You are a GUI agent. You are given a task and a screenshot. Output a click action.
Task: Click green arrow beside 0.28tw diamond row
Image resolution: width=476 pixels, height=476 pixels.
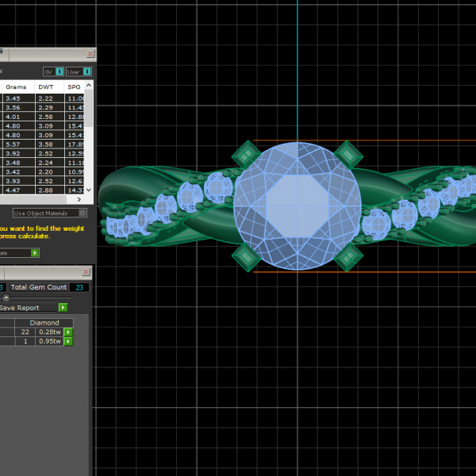[x=68, y=332]
